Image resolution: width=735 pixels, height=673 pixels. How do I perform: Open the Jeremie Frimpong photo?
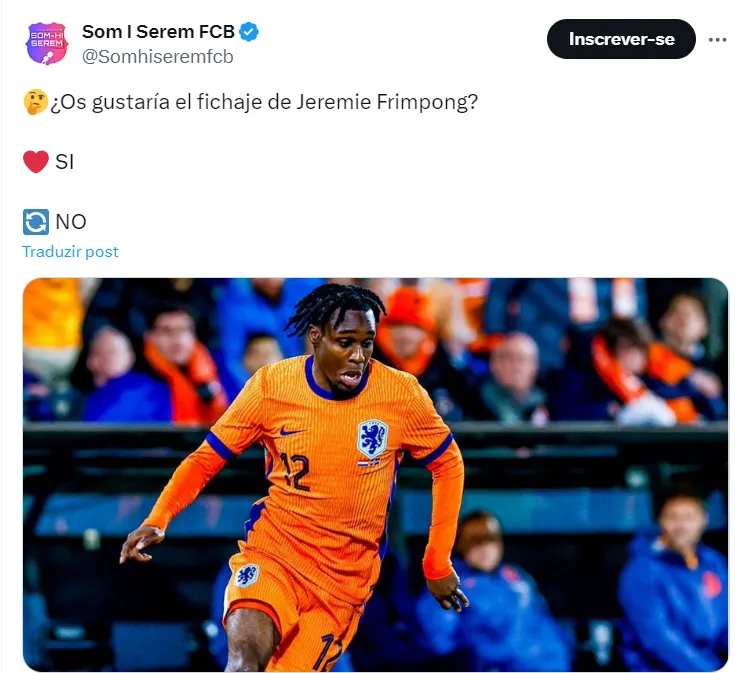tap(375, 474)
